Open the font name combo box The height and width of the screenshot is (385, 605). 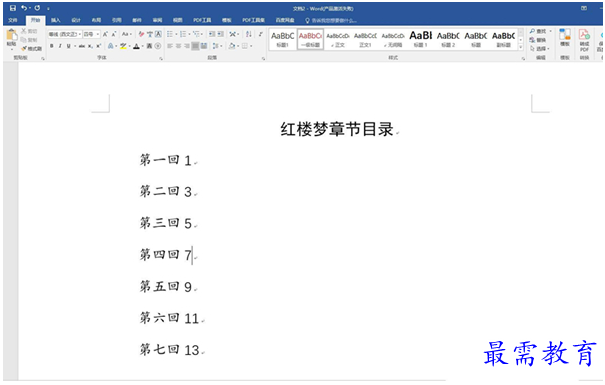[x=64, y=34]
